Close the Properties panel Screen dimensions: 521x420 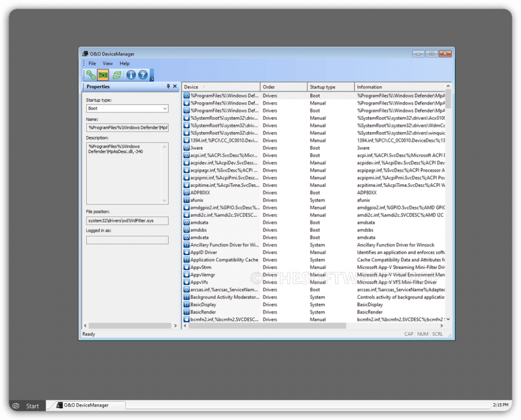[x=175, y=87]
